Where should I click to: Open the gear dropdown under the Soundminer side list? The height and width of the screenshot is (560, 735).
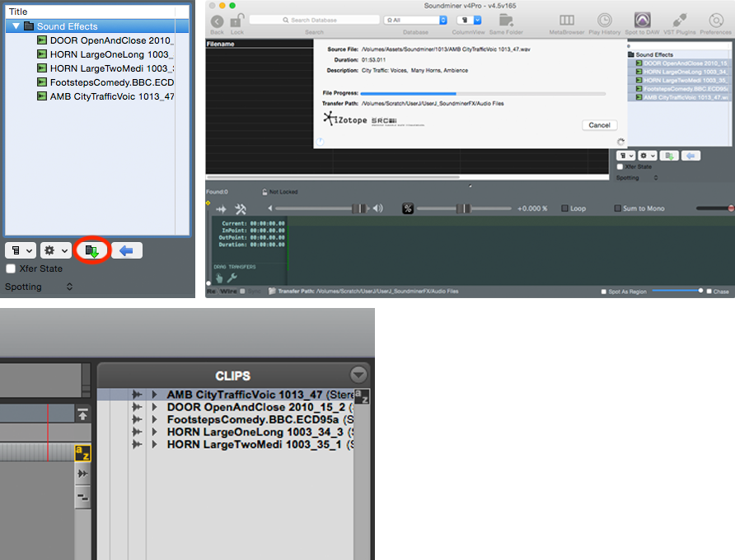[x=648, y=156]
